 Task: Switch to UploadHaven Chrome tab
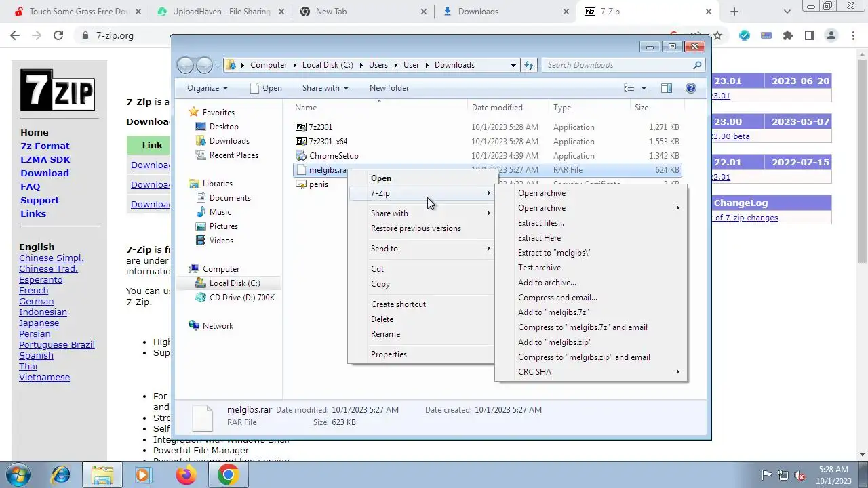220,12
